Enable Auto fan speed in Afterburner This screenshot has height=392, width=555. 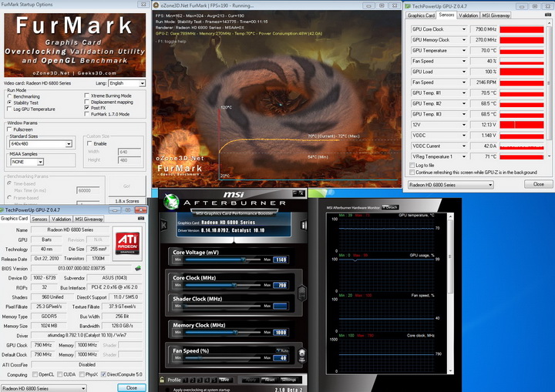(x=283, y=350)
